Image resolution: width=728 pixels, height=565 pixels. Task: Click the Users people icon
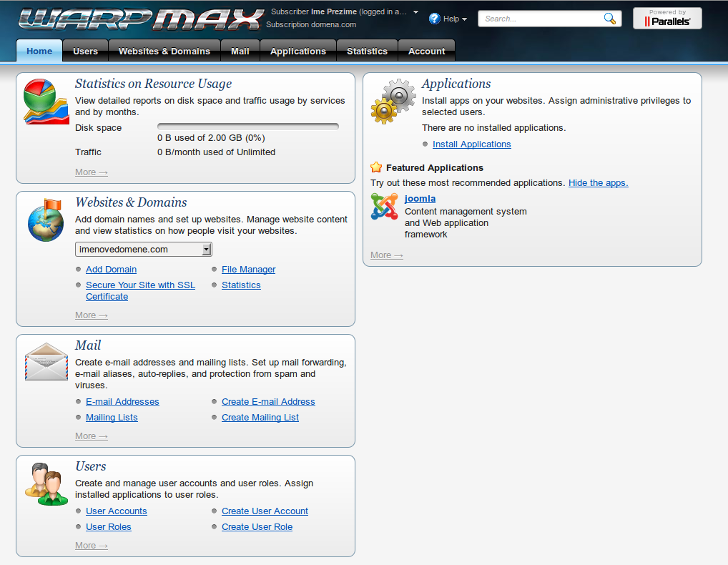pyautogui.click(x=46, y=484)
